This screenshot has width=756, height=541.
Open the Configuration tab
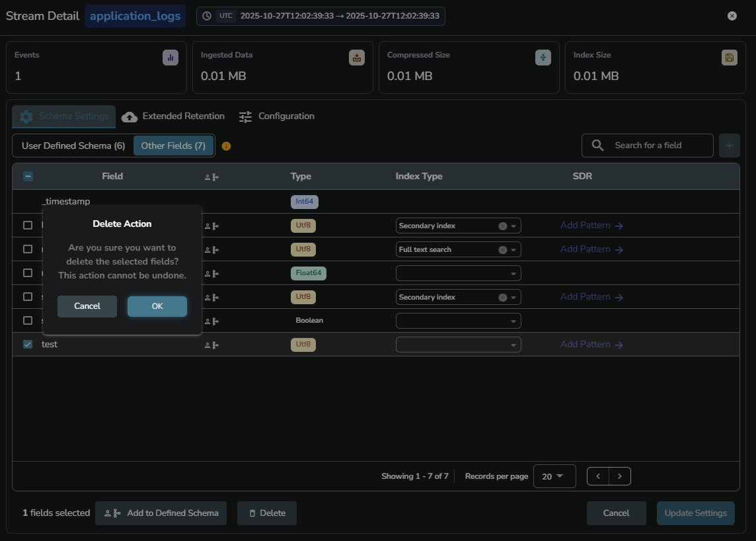[277, 116]
